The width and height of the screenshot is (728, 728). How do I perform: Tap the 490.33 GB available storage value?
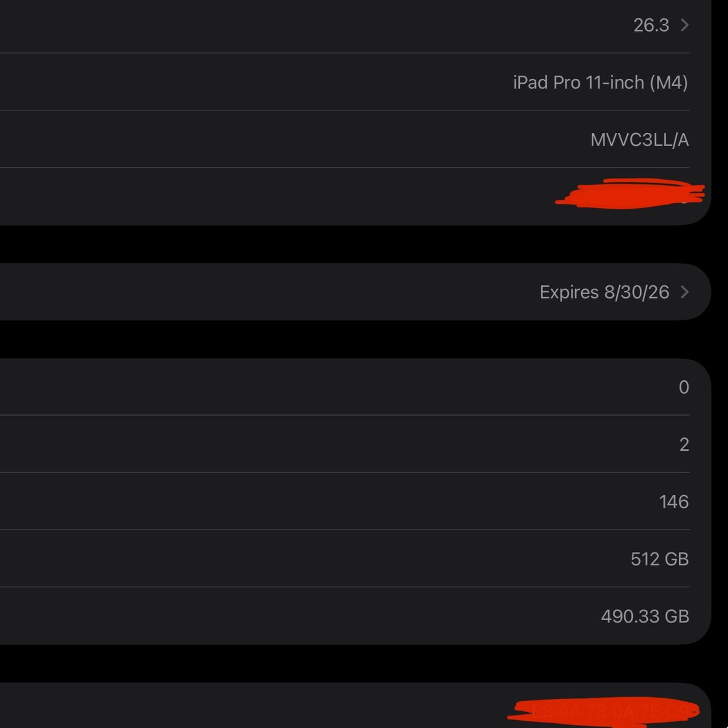pyautogui.click(x=645, y=616)
